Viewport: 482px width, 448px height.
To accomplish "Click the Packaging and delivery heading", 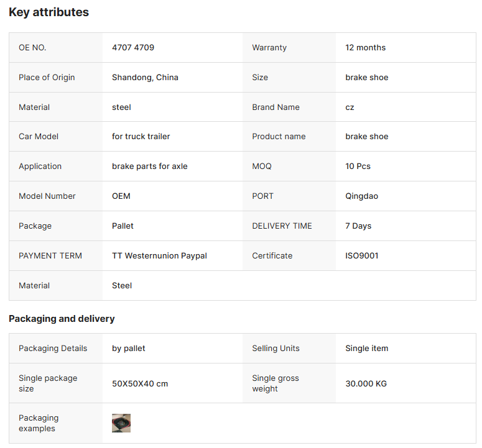I will [62, 318].
